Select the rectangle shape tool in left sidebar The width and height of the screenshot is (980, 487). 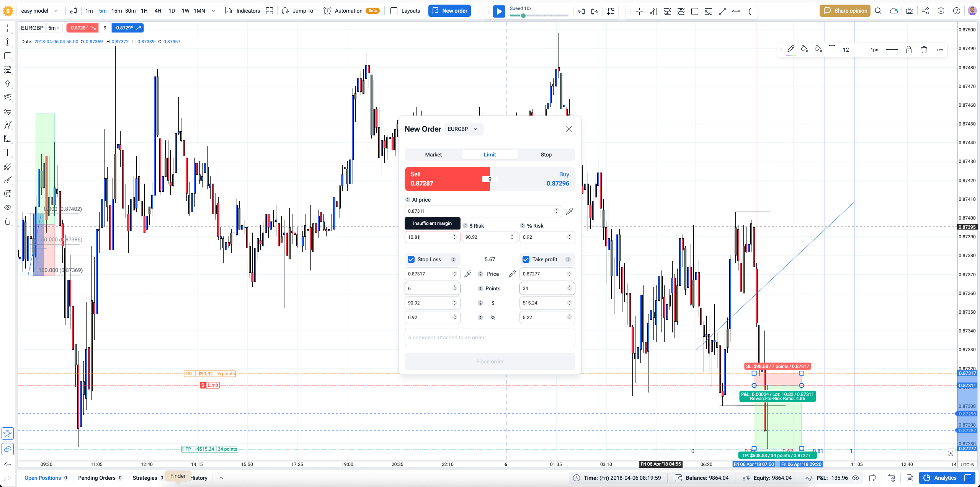pyautogui.click(x=7, y=56)
